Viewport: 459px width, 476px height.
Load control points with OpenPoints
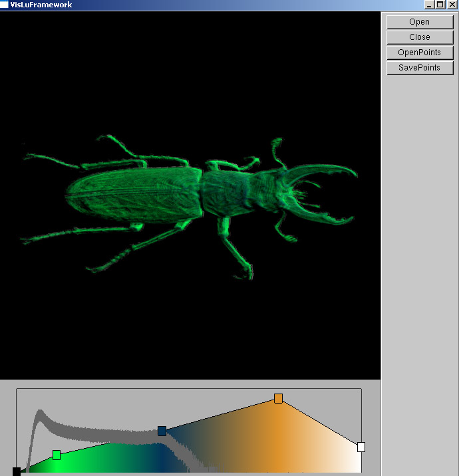coord(419,53)
